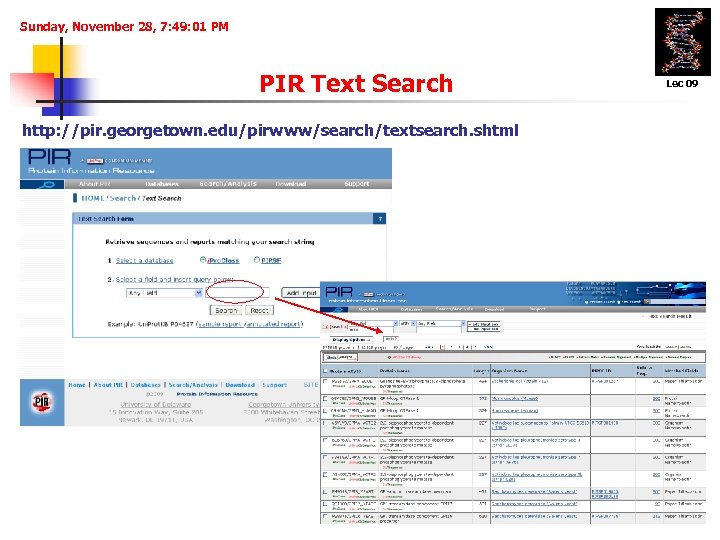Click the magnifier icon left of About PIR
This screenshot has height=540, width=720.
46,184
